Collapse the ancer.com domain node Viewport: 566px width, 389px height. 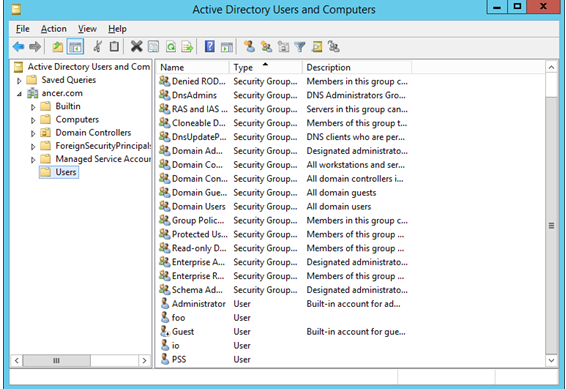click(x=19, y=94)
